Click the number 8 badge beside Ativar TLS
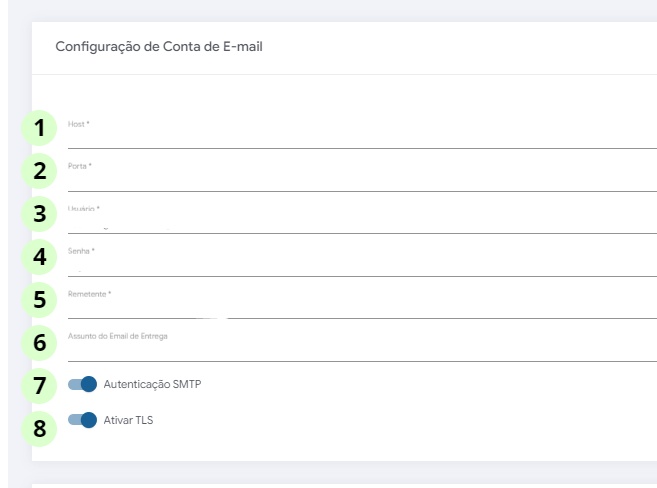 point(40,427)
